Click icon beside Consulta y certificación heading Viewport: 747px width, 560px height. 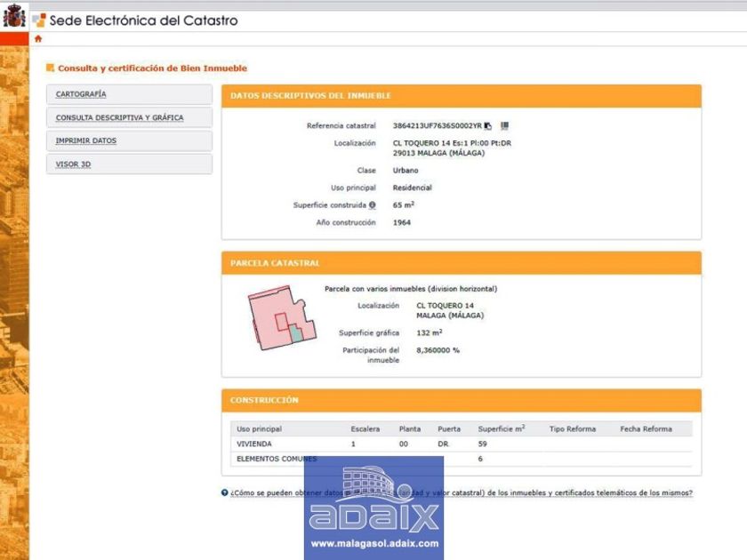pyautogui.click(x=51, y=68)
